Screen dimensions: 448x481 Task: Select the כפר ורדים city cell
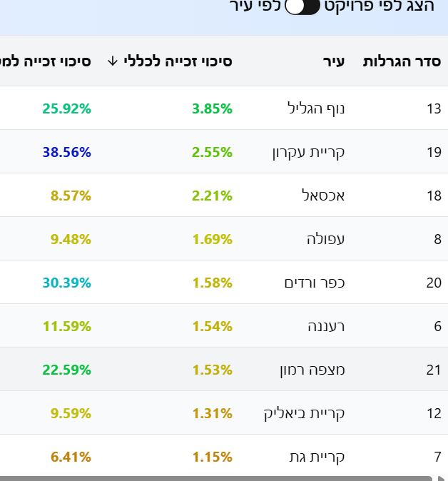pyautogui.click(x=315, y=283)
